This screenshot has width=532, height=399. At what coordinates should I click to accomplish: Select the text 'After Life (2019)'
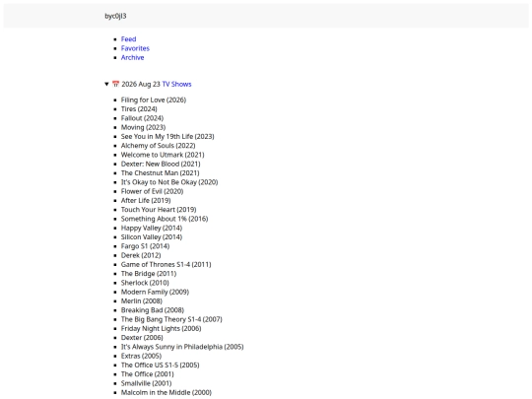[146, 201]
